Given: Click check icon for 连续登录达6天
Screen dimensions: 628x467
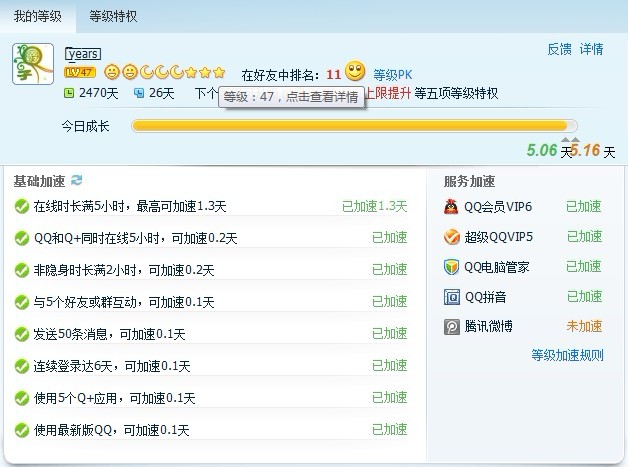Looking at the screenshot, I should (x=22, y=366).
